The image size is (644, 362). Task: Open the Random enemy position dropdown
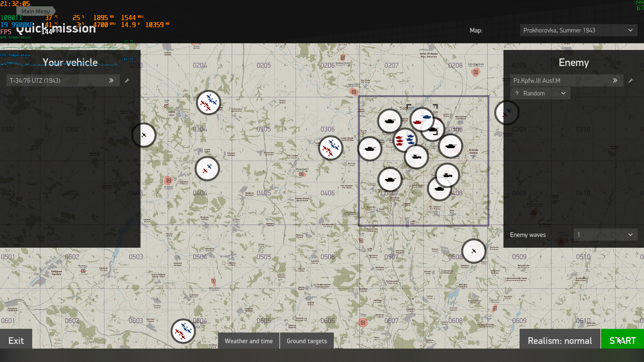(540, 93)
